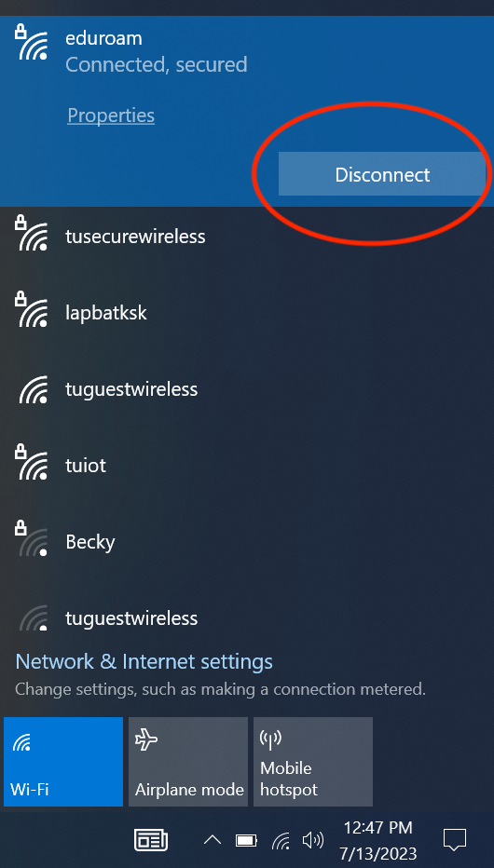This screenshot has height=868, width=494.
Task: Open the Action Center notification icon
Action: 455,840
